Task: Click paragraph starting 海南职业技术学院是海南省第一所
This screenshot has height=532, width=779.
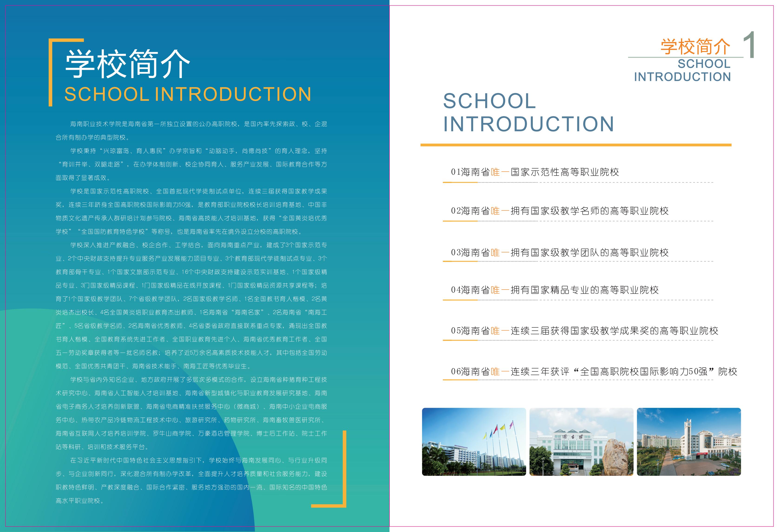Action: click(191, 131)
